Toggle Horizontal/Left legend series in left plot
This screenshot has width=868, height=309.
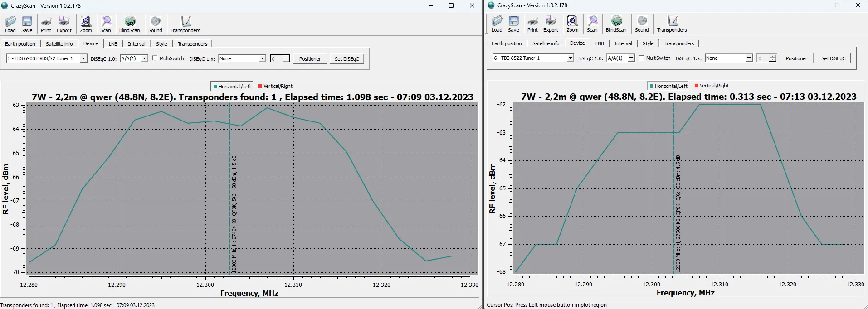(x=232, y=86)
